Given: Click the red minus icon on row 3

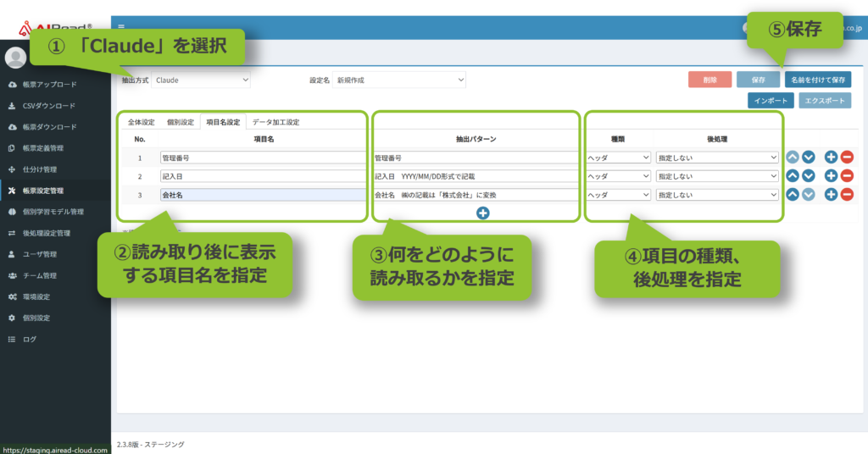Looking at the screenshot, I should pos(847,194).
